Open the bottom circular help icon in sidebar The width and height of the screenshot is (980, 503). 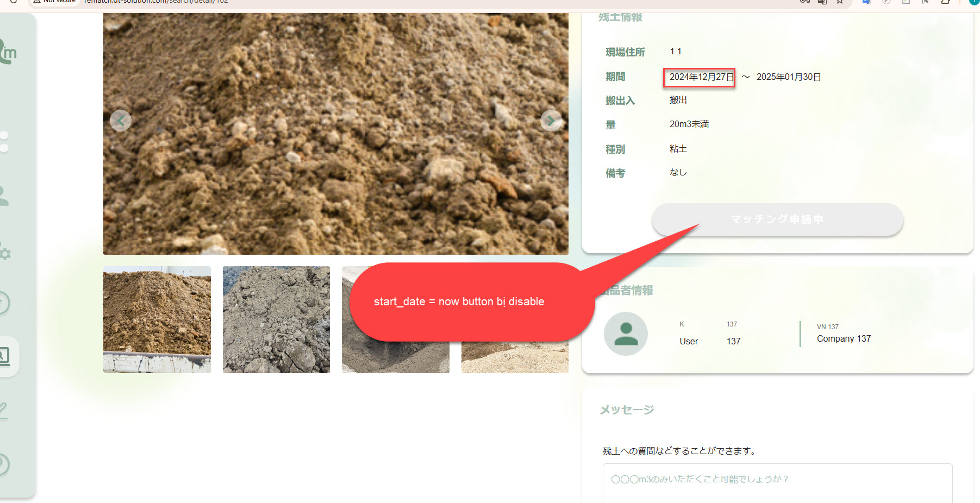3,464
